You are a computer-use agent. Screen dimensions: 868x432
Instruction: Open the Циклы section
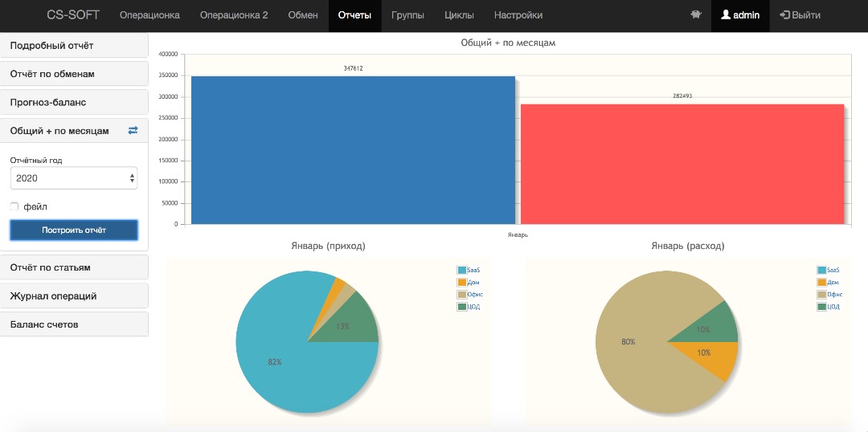[459, 15]
